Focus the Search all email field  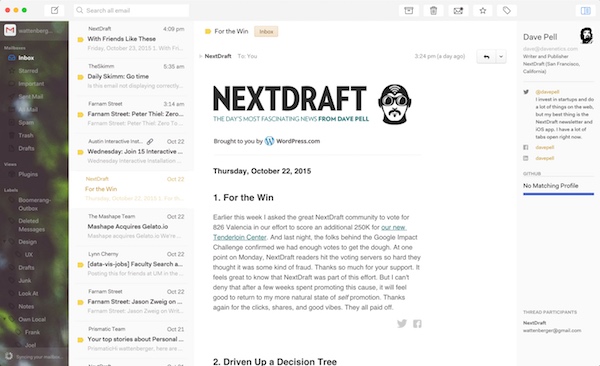point(131,10)
